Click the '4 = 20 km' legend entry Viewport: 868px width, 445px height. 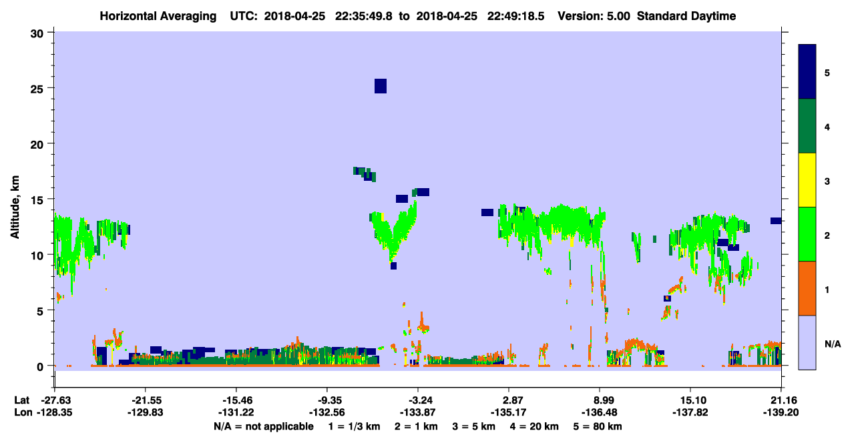pos(535,426)
